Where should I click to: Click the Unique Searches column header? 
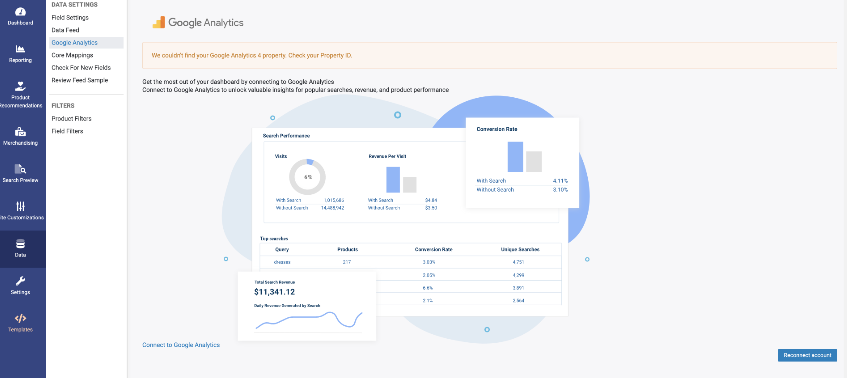coord(519,249)
